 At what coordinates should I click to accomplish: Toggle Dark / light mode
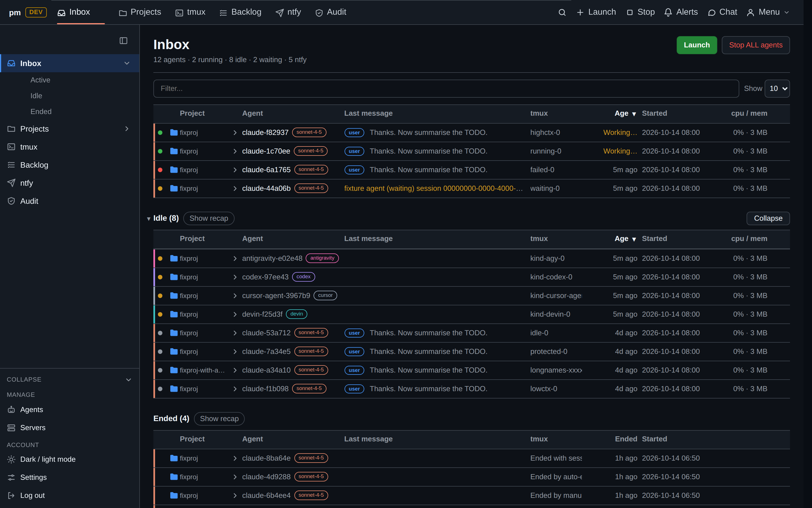(x=70, y=459)
